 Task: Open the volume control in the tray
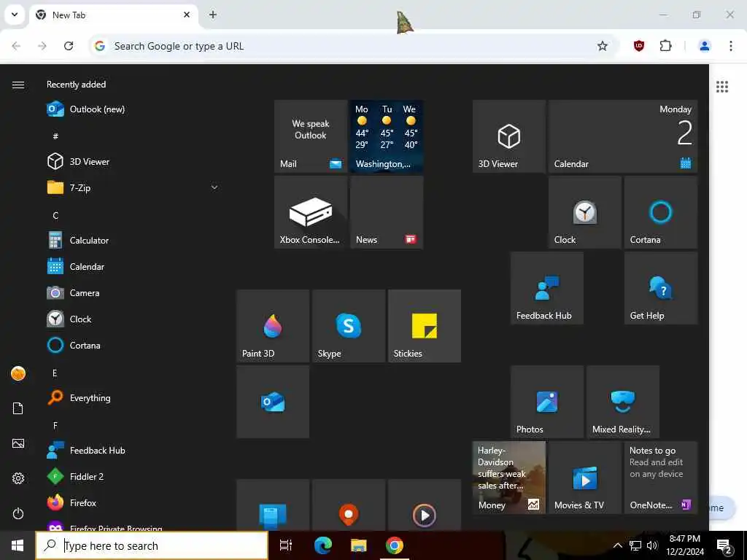[652, 545]
